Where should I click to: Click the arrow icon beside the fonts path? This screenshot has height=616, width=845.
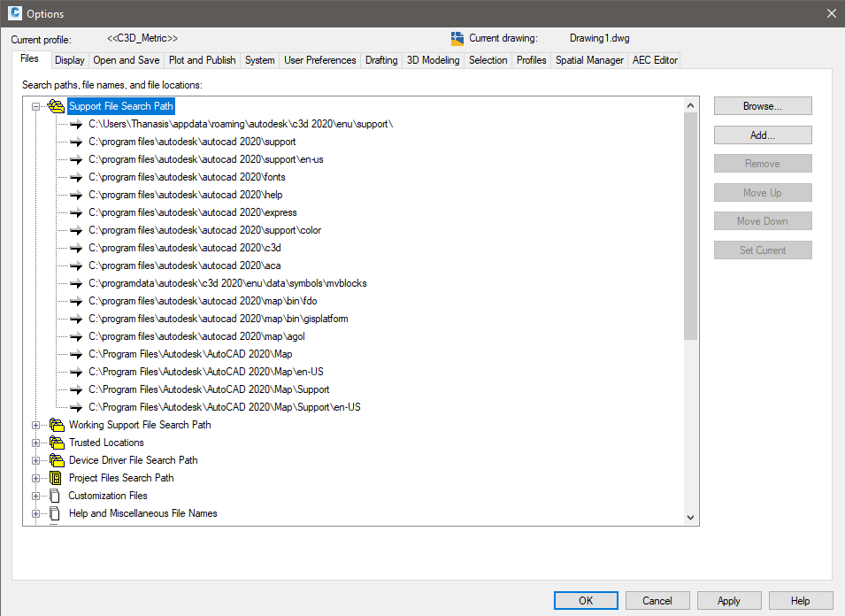tap(75, 177)
